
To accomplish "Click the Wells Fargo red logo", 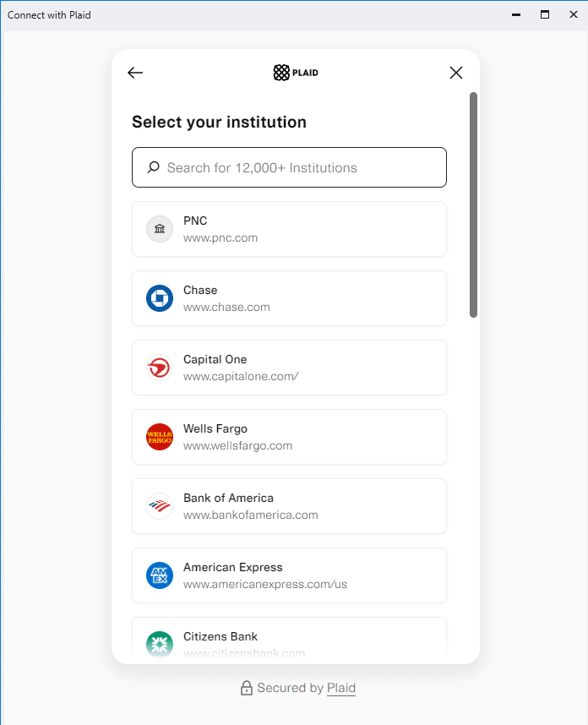I will click(x=160, y=437).
